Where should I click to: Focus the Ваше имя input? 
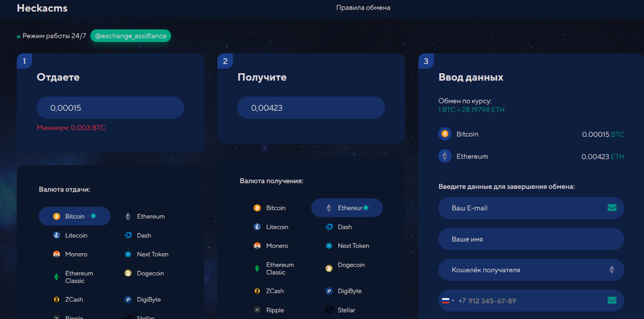pos(531,239)
